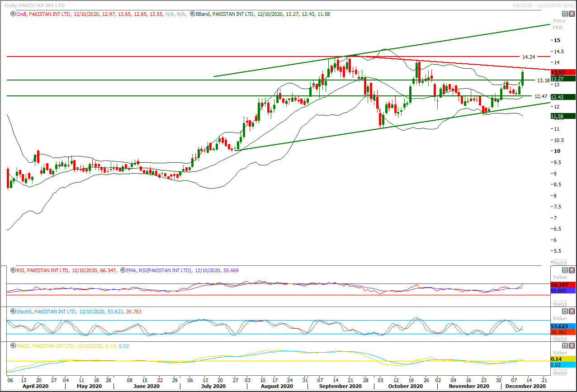The width and height of the screenshot is (577, 392).
Task: Click the red 66.347 RSI value tag
Action: click(563, 285)
